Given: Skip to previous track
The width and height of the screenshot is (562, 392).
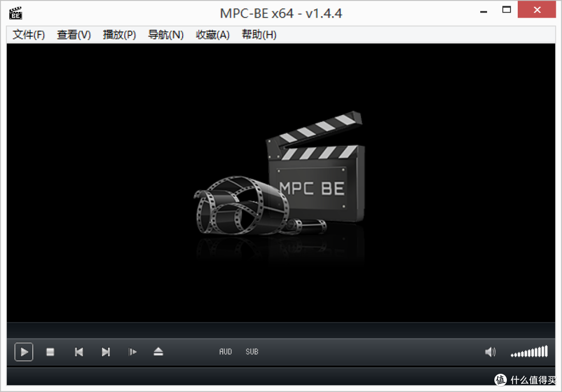Looking at the screenshot, I should point(79,352).
